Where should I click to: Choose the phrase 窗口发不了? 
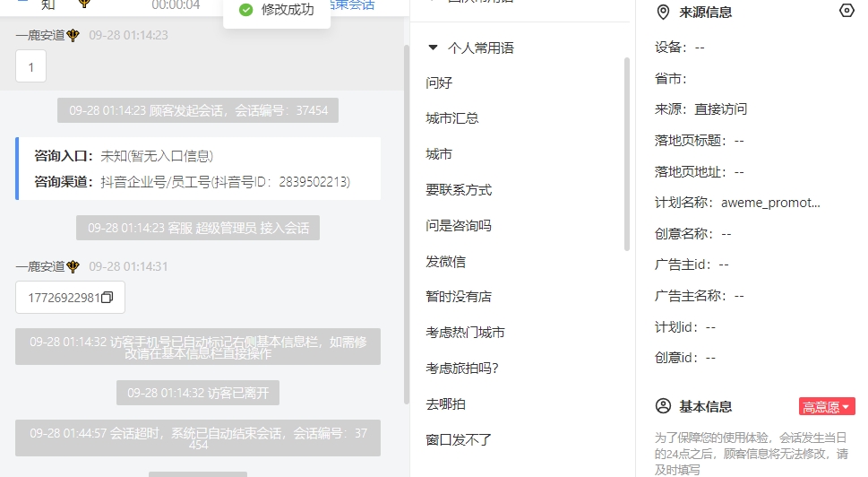pyautogui.click(x=459, y=440)
